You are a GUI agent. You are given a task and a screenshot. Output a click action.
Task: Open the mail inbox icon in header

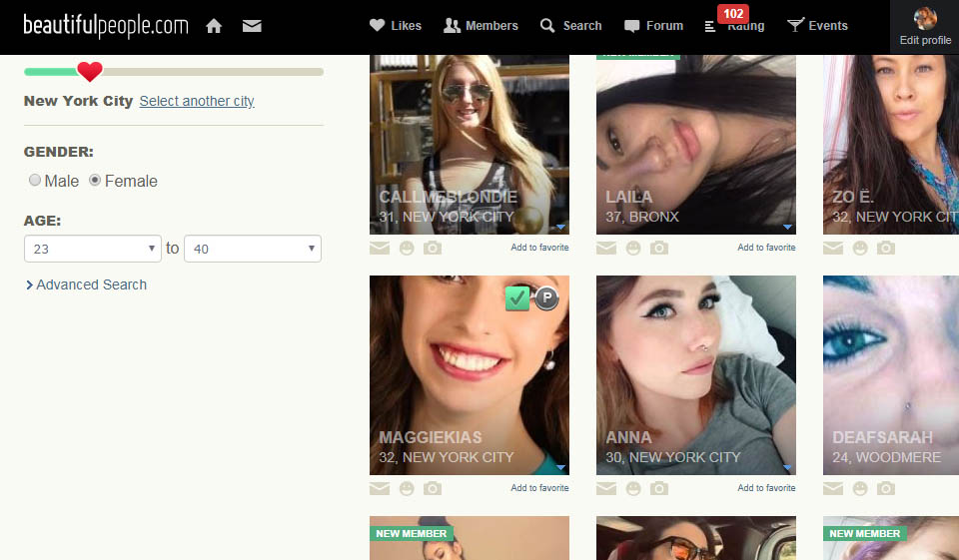point(252,26)
